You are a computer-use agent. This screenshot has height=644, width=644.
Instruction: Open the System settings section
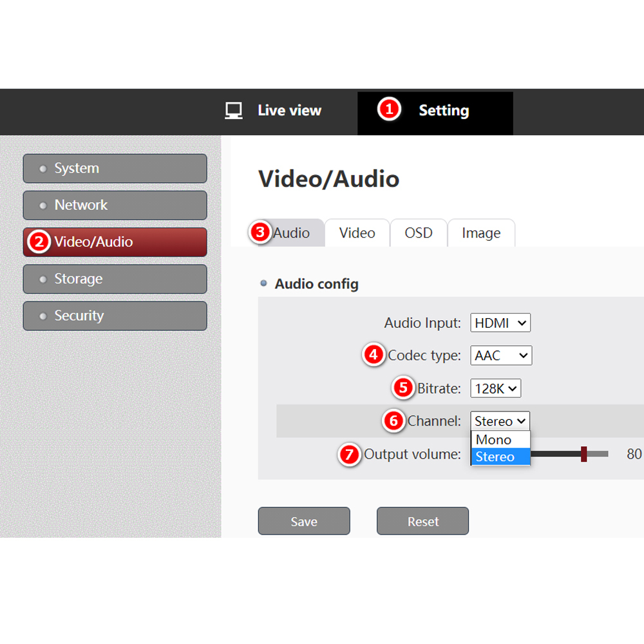coord(115,169)
